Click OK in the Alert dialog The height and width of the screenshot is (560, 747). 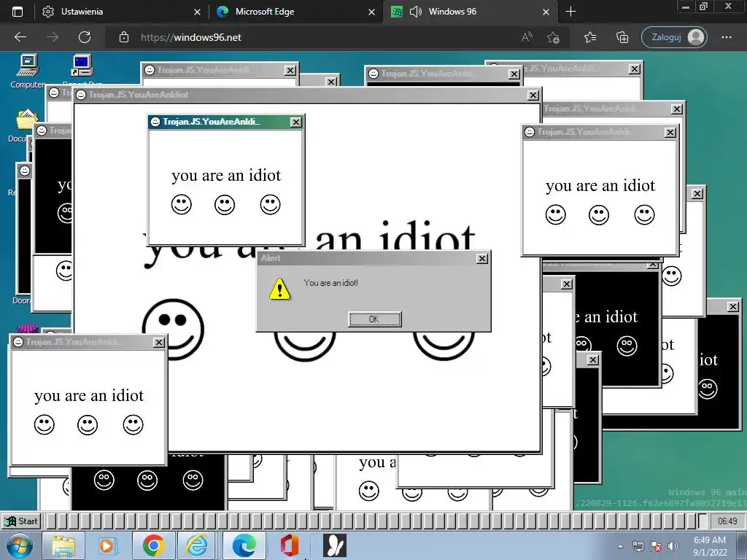pyautogui.click(x=374, y=319)
